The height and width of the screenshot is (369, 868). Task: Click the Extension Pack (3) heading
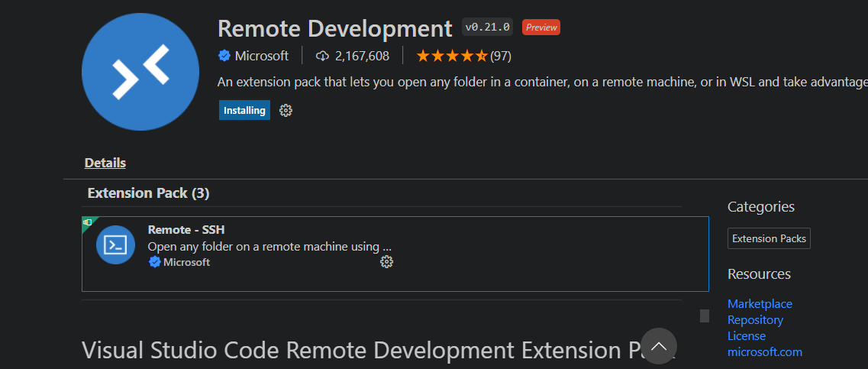[148, 193]
